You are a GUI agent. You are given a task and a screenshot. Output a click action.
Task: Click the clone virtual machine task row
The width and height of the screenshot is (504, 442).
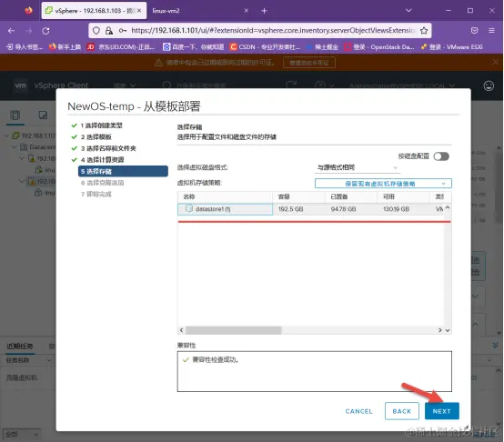pyautogui.click(x=22, y=378)
